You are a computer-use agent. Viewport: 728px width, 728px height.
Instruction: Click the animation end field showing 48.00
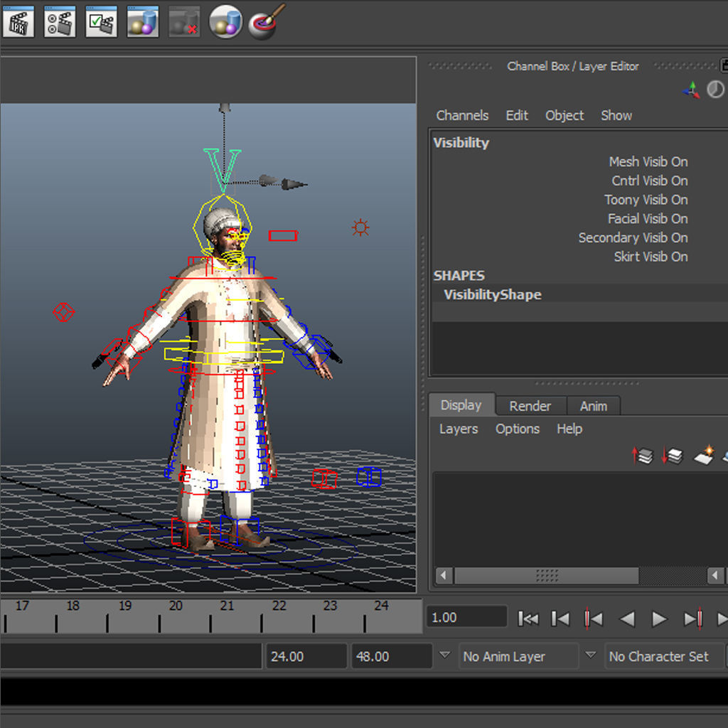click(x=392, y=656)
